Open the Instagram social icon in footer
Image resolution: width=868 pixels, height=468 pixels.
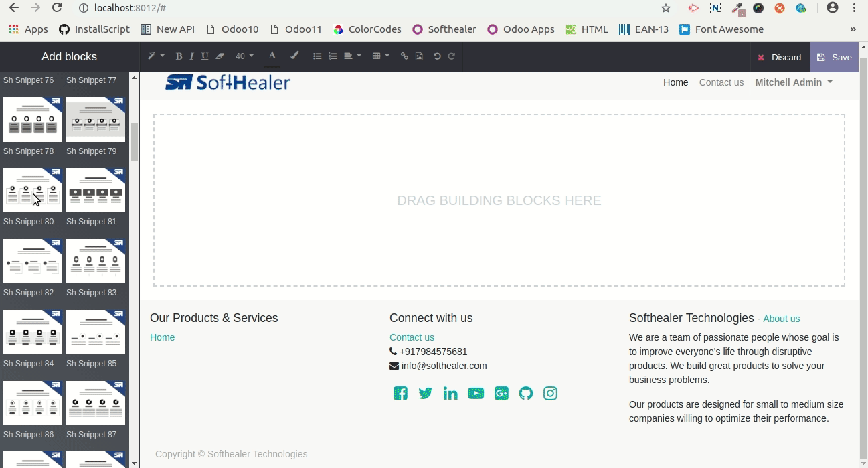coord(550,393)
